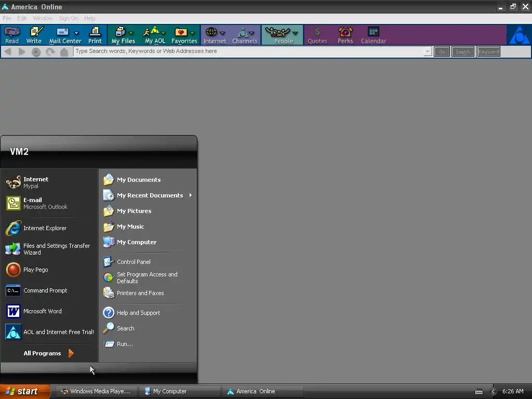Open Control Panel from Start menu
This screenshot has width=532, height=399.
pos(148,262)
